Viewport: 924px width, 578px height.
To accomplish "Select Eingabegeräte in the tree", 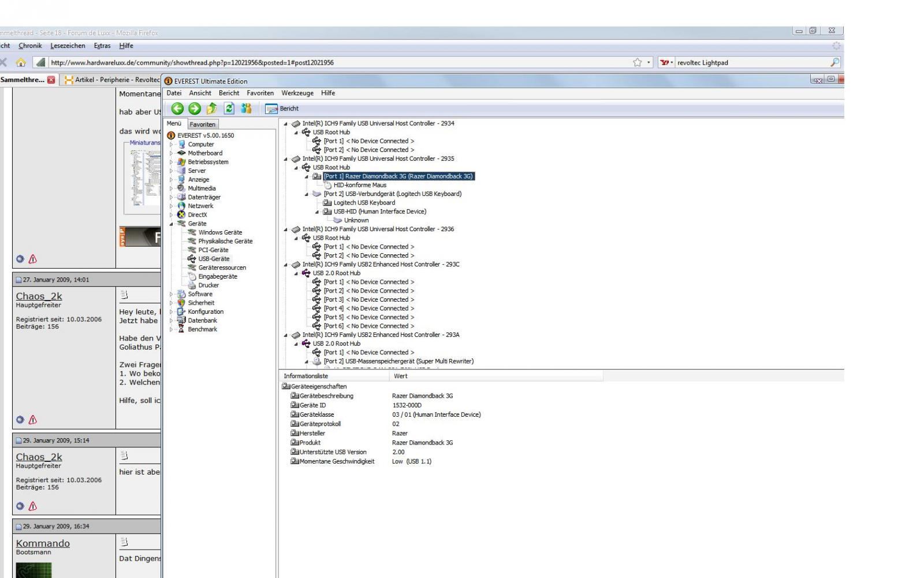I will pos(218,276).
